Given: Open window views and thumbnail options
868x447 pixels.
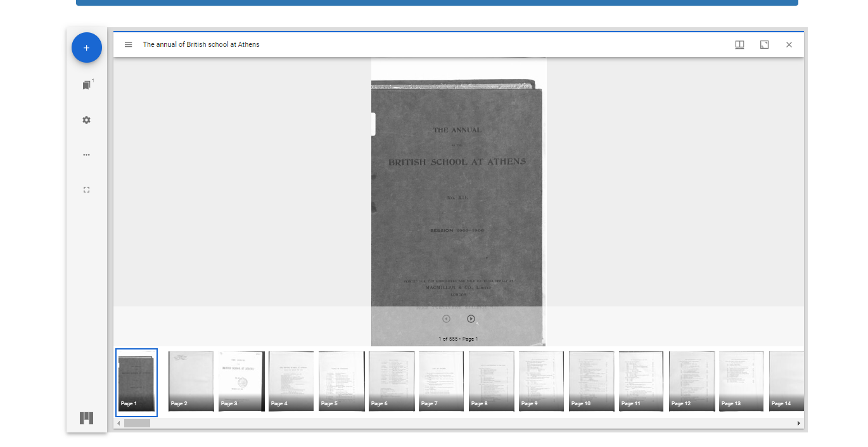Looking at the screenshot, I should point(739,45).
